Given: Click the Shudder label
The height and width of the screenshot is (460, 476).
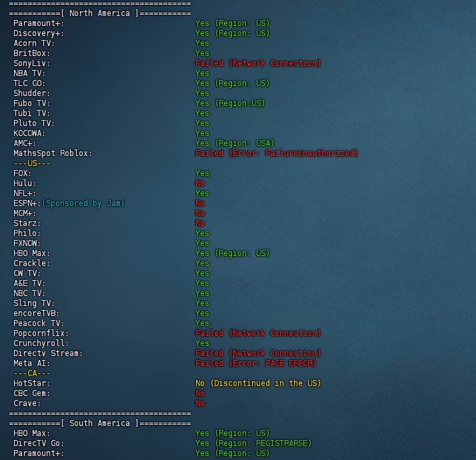Looking at the screenshot, I should (x=31, y=93).
